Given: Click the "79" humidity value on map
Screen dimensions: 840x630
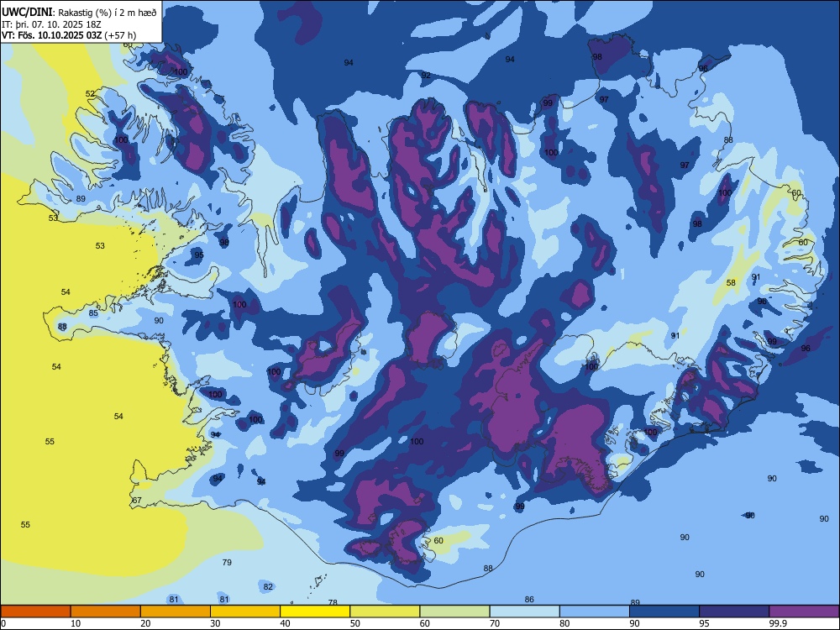Looking at the screenshot, I should (227, 562).
